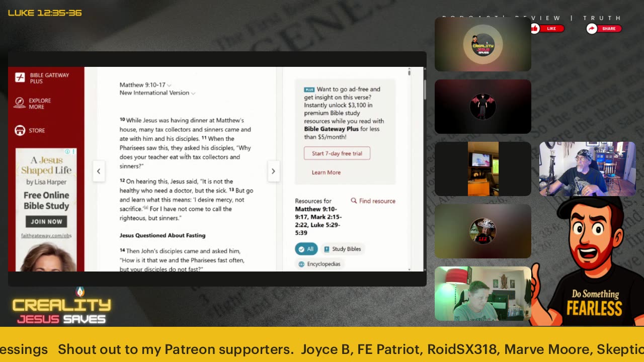This screenshot has height=362, width=644.
Task: Click the Jesus Questioned About Fasting heading
Action: click(163, 235)
